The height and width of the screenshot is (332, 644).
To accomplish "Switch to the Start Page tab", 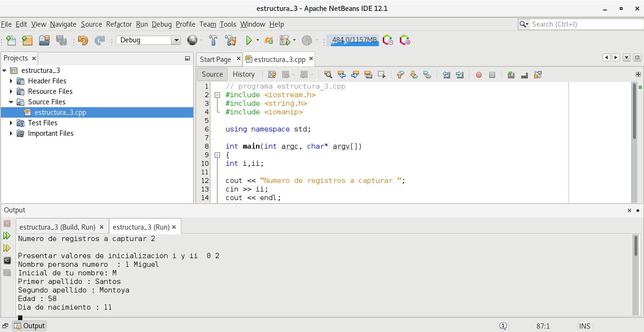I will coord(215,60).
